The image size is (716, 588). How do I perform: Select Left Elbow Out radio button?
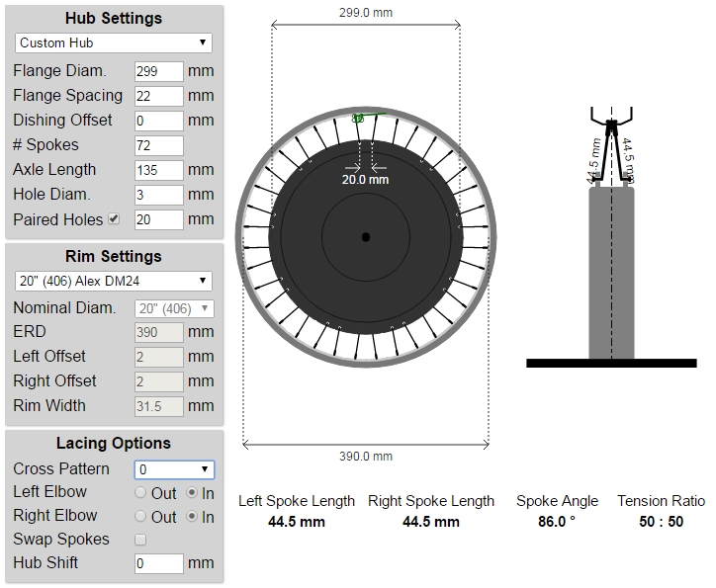pyautogui.click(x=140, y=493)
